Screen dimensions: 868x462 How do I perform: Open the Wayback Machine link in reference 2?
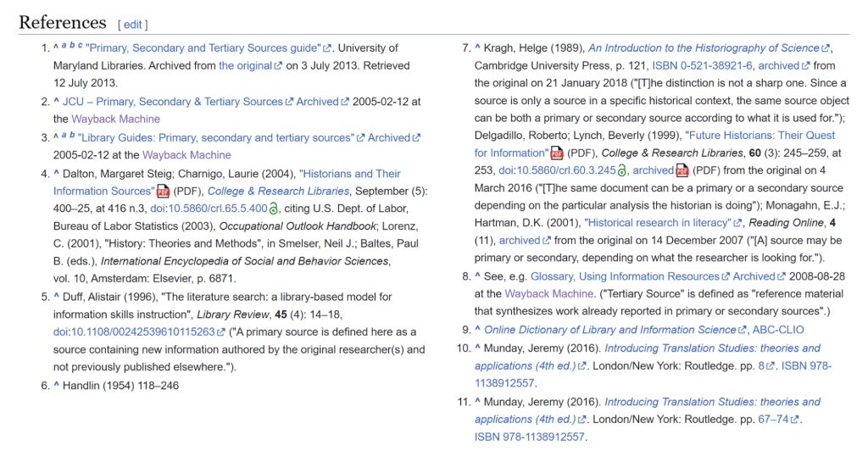[x=115, y=120]
